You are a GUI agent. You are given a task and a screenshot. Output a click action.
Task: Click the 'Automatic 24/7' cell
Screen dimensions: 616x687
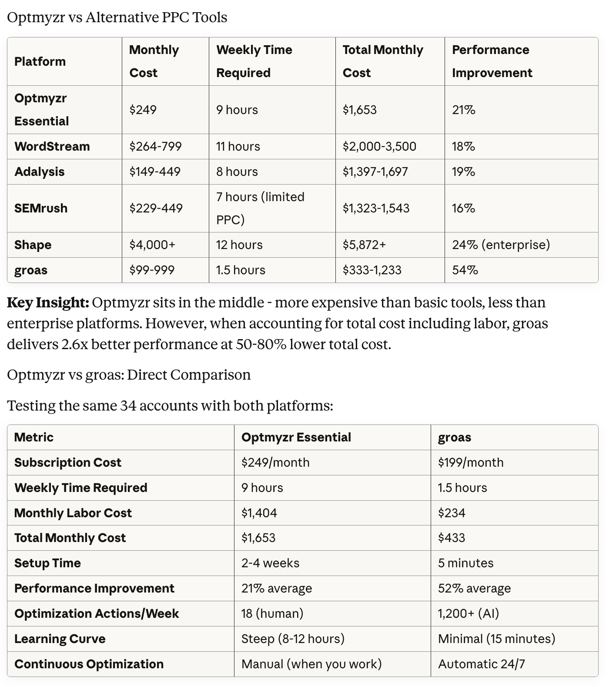tap(482, 664)
